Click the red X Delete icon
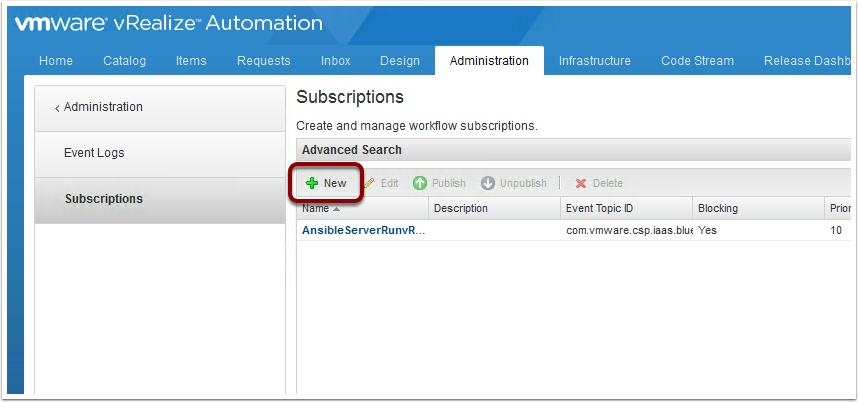Image resolution: width=858 pixels, height=402 pixels. (x=581, y=183)
